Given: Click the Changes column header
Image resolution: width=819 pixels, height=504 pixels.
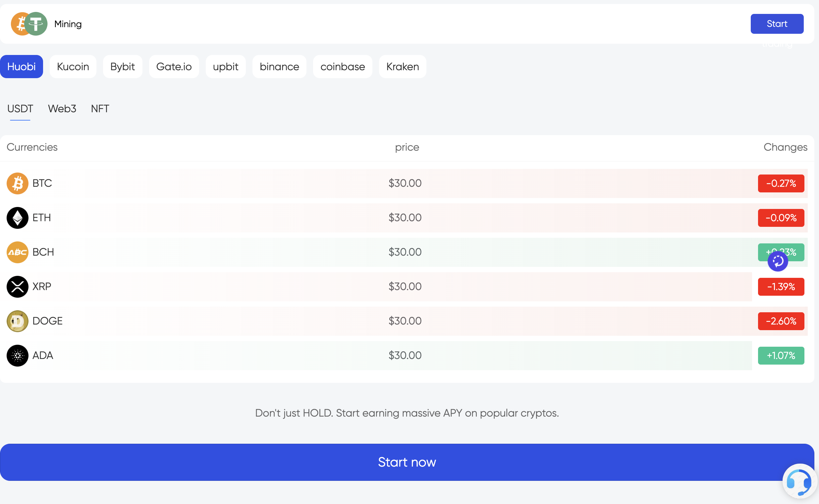Looking at the screenshot, I should [x=785, y=148].
